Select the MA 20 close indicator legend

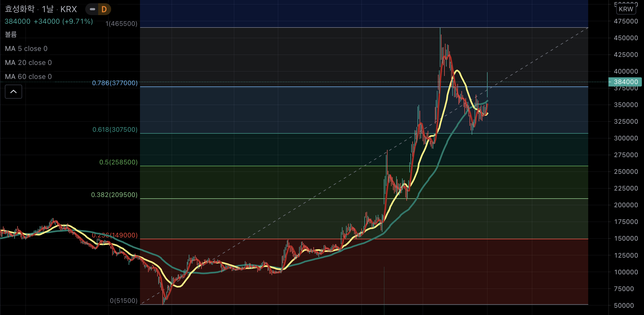(x=28, y=63)
